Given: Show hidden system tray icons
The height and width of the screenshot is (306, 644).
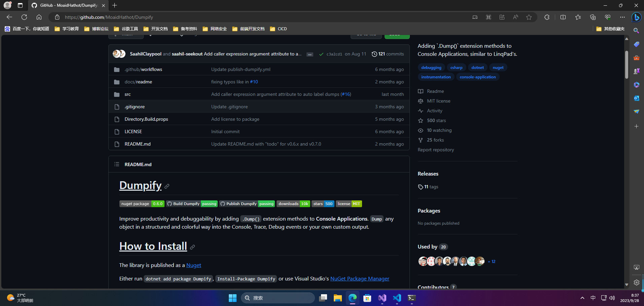Looking at the screenshot, I should (x=582, y=298).
